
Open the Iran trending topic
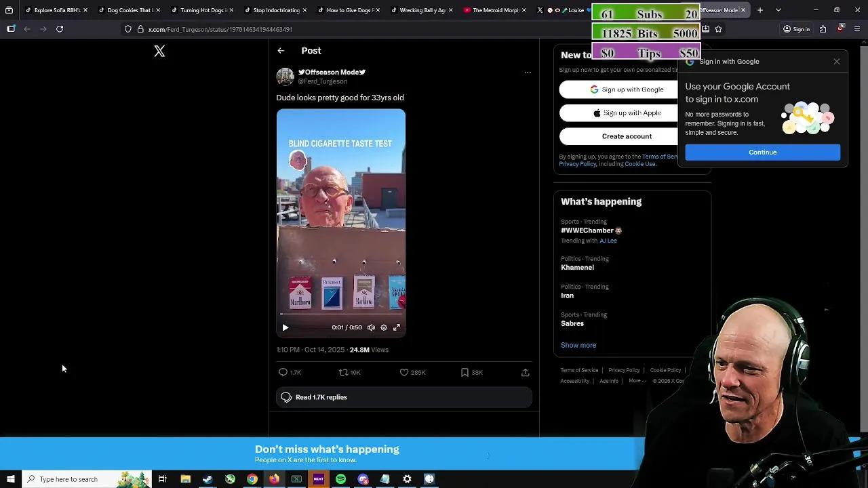click(567, 296)
